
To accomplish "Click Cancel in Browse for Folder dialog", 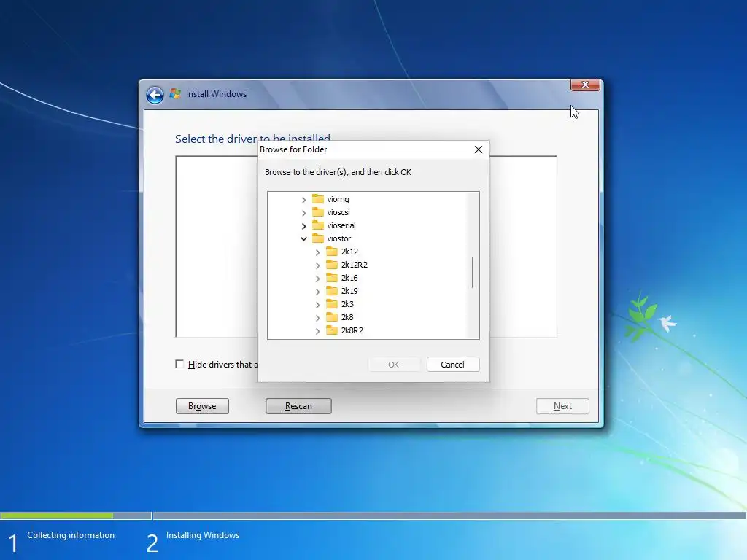I will (452, 365).
